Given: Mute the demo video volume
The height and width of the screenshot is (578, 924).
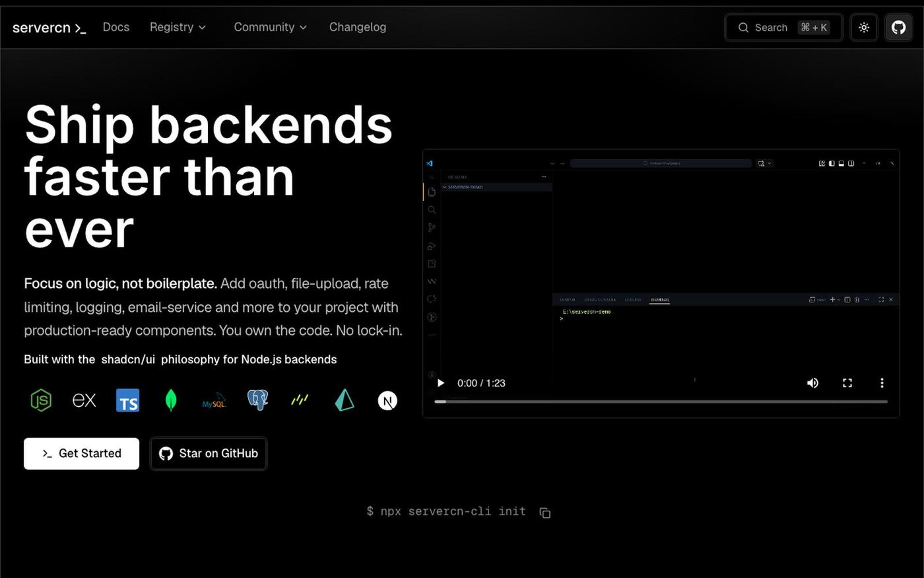Looking at the screenshot, I should coord(812,383).
